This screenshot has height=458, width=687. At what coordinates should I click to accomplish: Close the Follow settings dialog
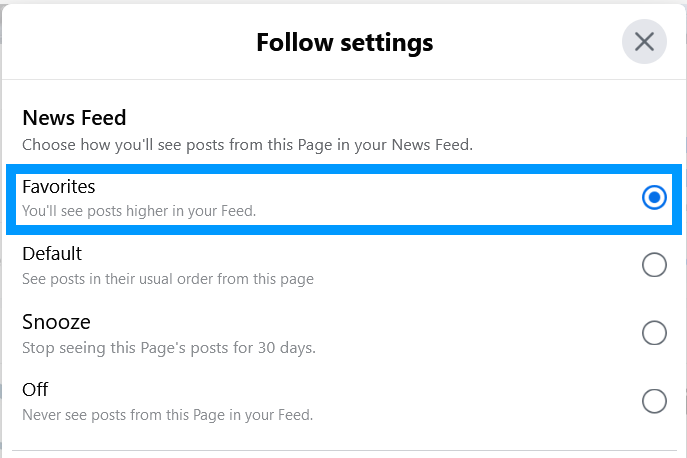644,42
